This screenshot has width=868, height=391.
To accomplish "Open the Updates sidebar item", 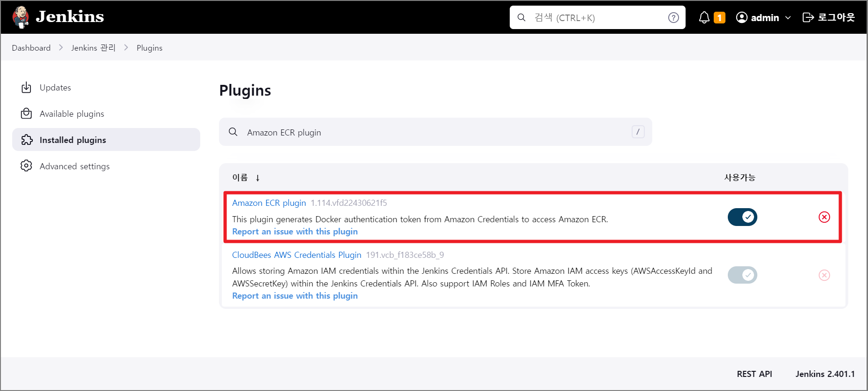I will click(106, 88).
